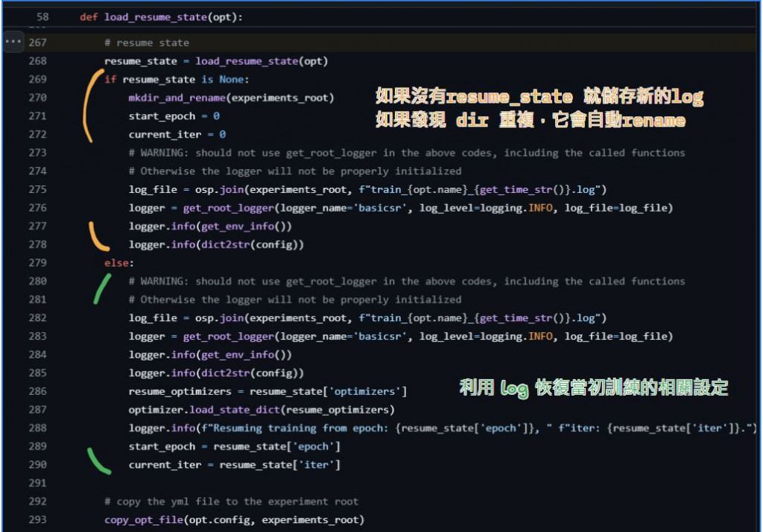The height and width of the screenshot is (532, 763).
Task: Select line number 268
Action: coord(37,61)
